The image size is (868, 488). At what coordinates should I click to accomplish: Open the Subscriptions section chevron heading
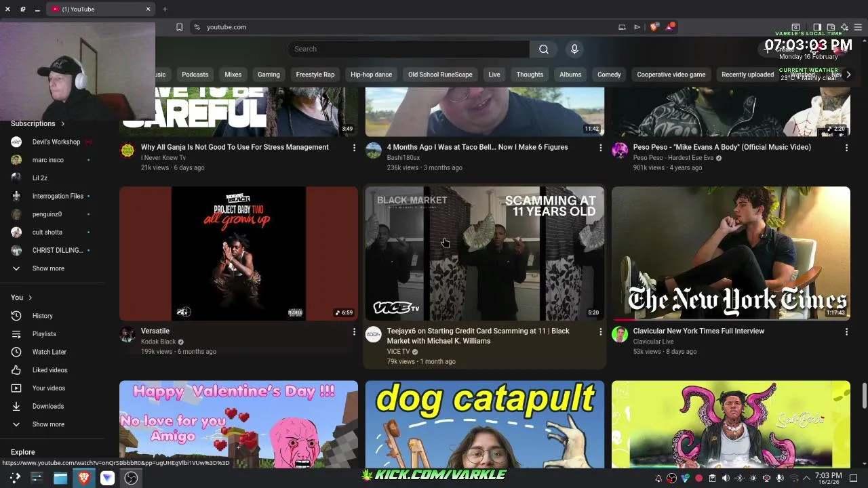point(38,123)
